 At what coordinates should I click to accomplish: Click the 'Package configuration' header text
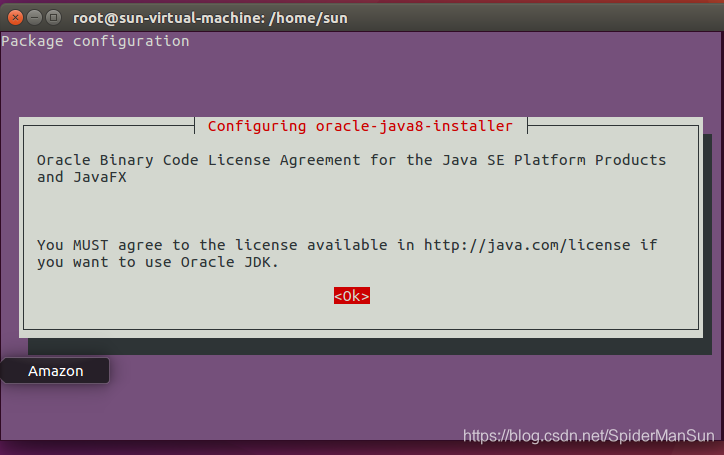95,41
